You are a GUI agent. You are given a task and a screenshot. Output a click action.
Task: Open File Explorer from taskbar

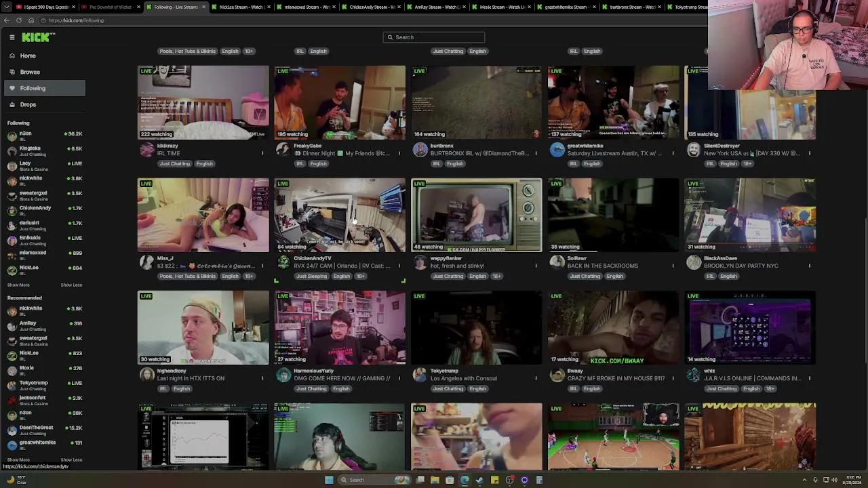click(435, 480)
